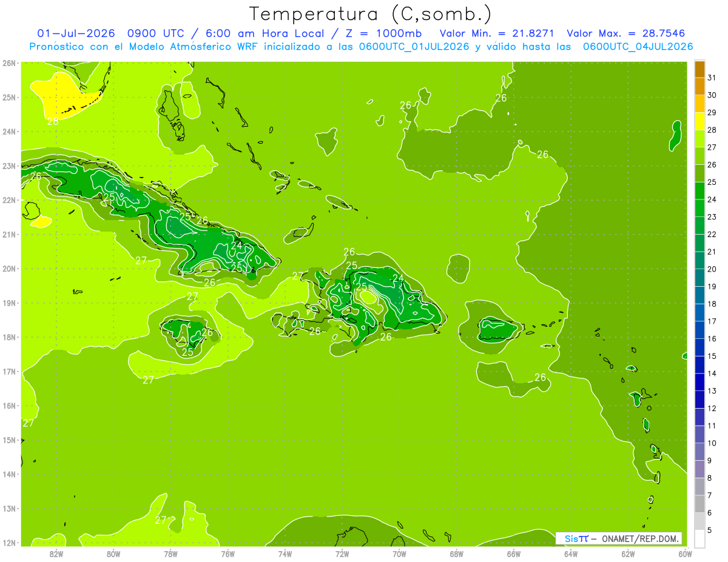Click the yellow swatch between 28 and 29

pyautogui.click(x=699, y=121)
